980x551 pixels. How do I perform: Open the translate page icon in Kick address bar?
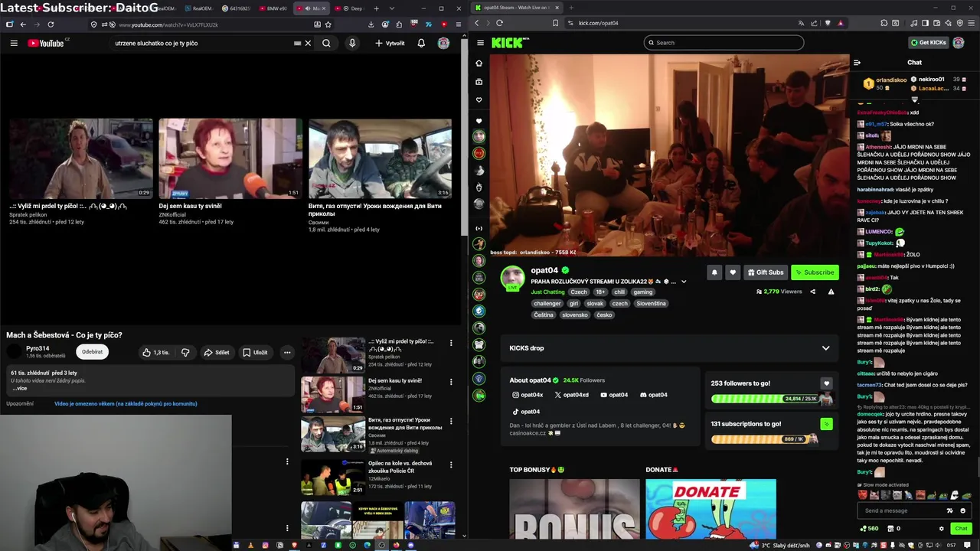[x=801, y=23]
